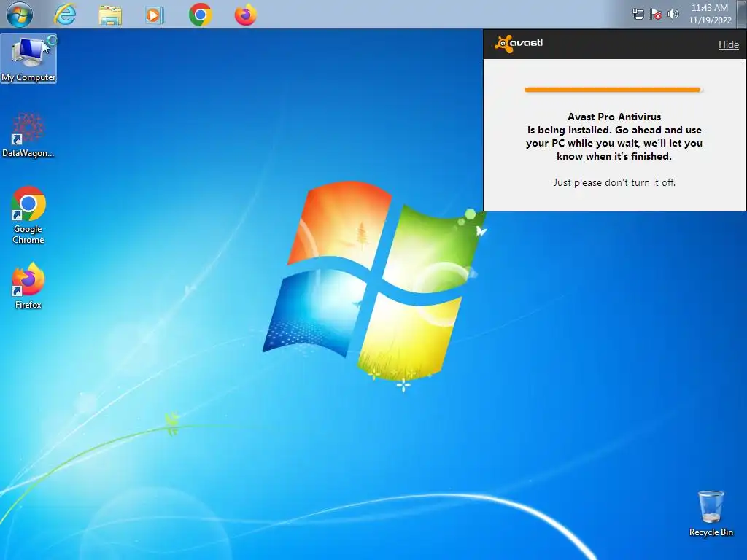Open the Action Center flag icon
The height and width of the screenshot is (560, 747).
click(656, 14)
